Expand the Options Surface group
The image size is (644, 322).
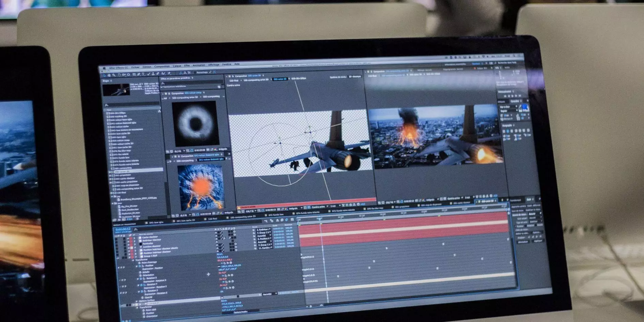137,301
